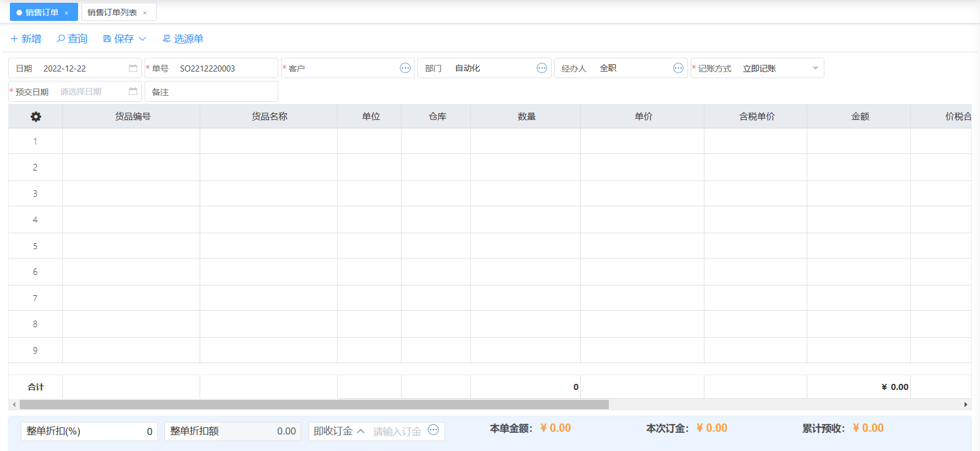Image resolution: width=980 pixels, height=451 pixels.
Task: Open table column settings gear icon
Action: 36,117
